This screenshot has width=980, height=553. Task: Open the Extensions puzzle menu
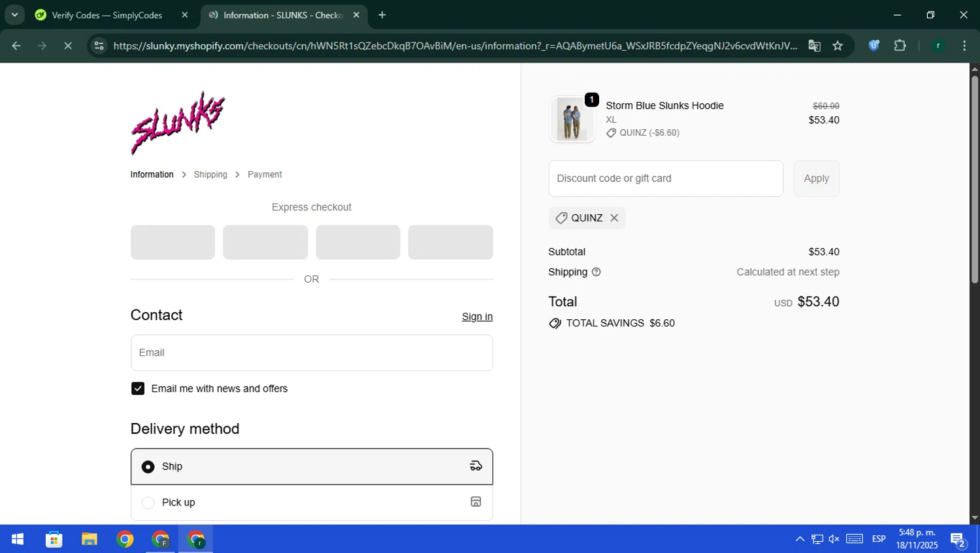pyautogui.click(x=900, y=46)
